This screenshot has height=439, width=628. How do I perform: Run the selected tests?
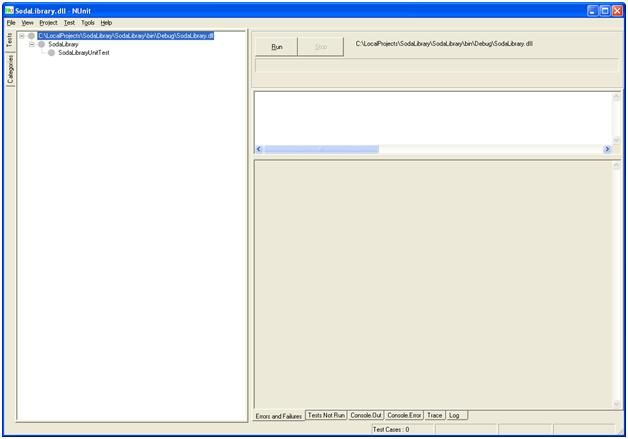tap(277, 47)
